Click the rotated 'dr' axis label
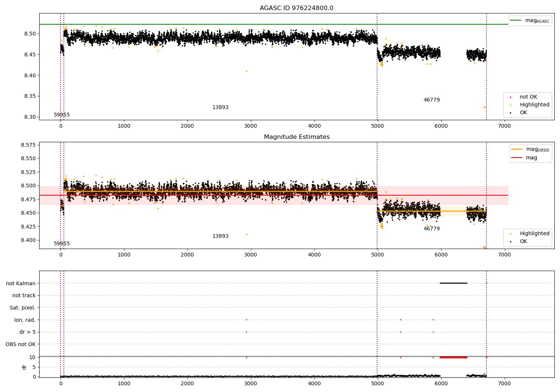 (24, 367)
